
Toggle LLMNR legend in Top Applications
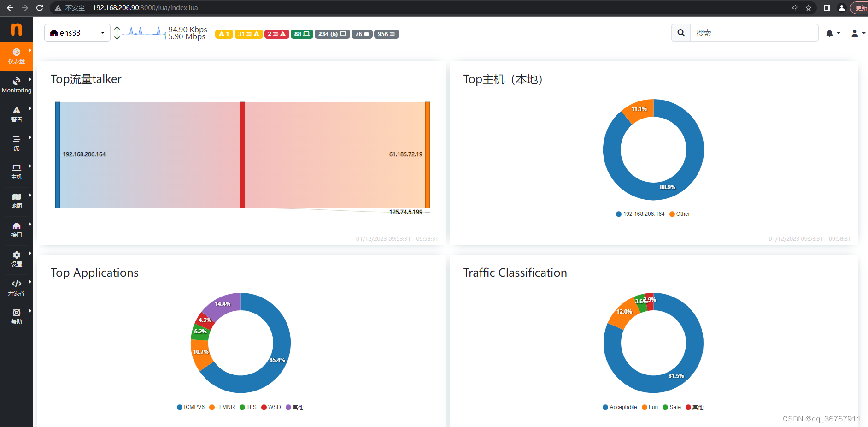coord(222,407)
